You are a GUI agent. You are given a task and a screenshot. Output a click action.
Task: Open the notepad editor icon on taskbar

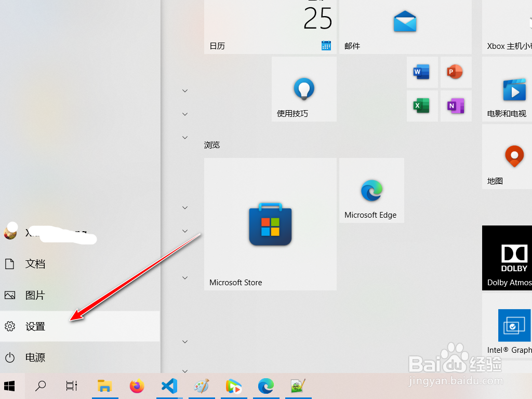pyautogui.click(x=298, y=386)
